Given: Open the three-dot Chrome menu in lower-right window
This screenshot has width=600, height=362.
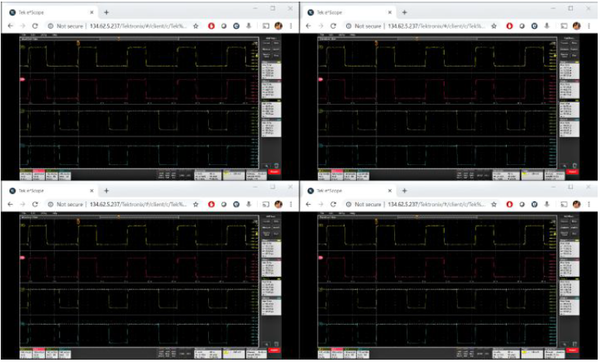Looking at the screenshot, I should [x=589, y=204].
